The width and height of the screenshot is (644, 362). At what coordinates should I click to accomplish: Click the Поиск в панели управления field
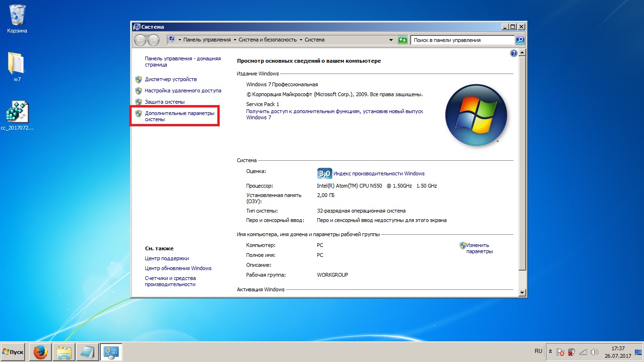(x=463, y=40)
